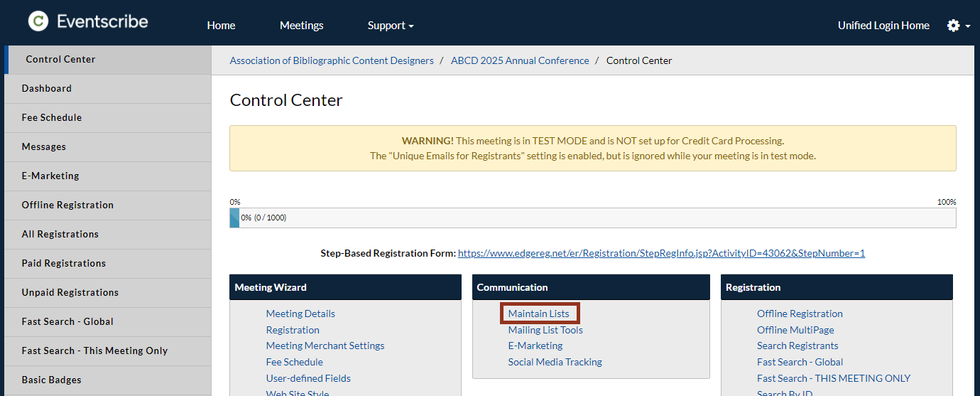This screenshot has height=396, width=980.
Task: Open Fast Search - This Meeting Only sidebar item
Action: 108,351
